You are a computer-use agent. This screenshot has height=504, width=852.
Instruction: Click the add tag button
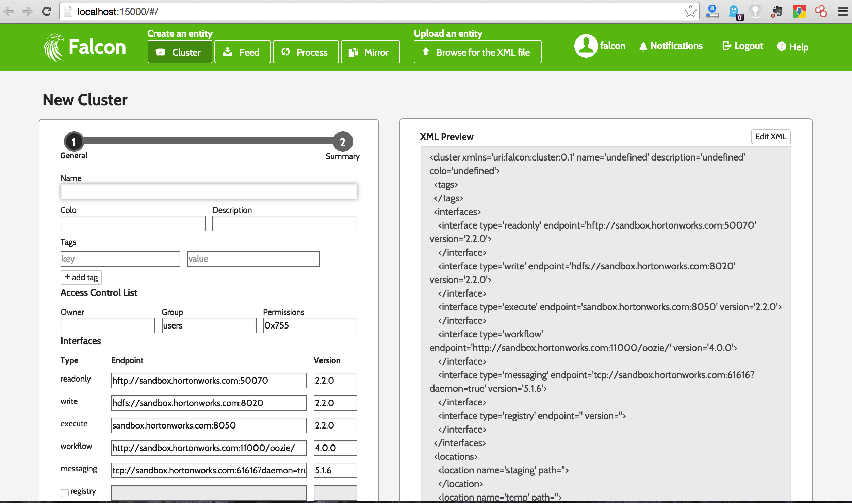pos(81,278)
